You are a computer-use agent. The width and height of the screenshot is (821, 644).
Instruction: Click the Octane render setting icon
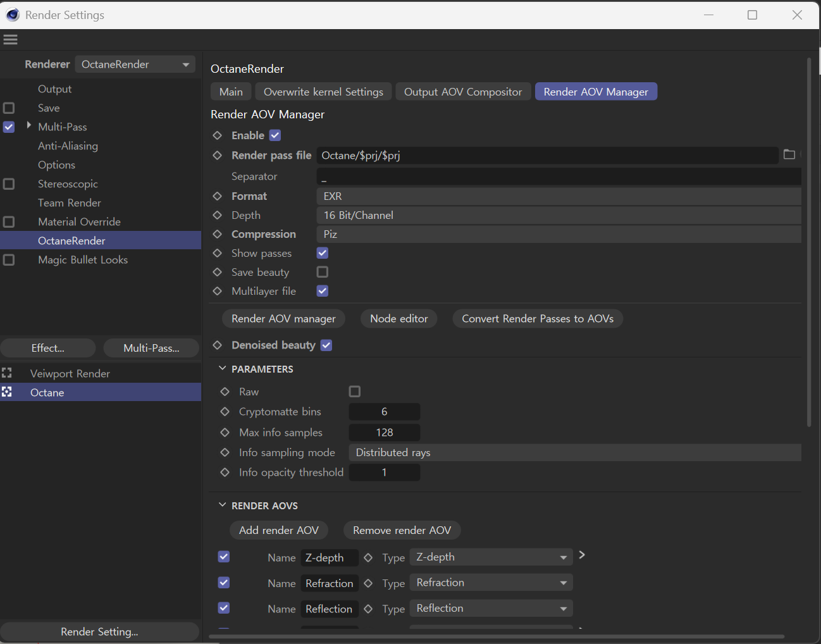click(x=7, y=392)
